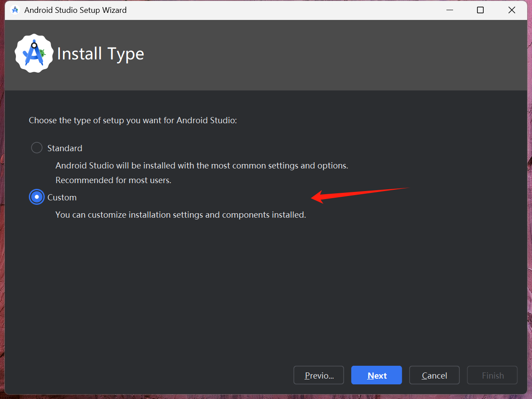This screenshot has width=532, height=399.
Task: Cancel the setup wizard
Action: tap(434, 375)
